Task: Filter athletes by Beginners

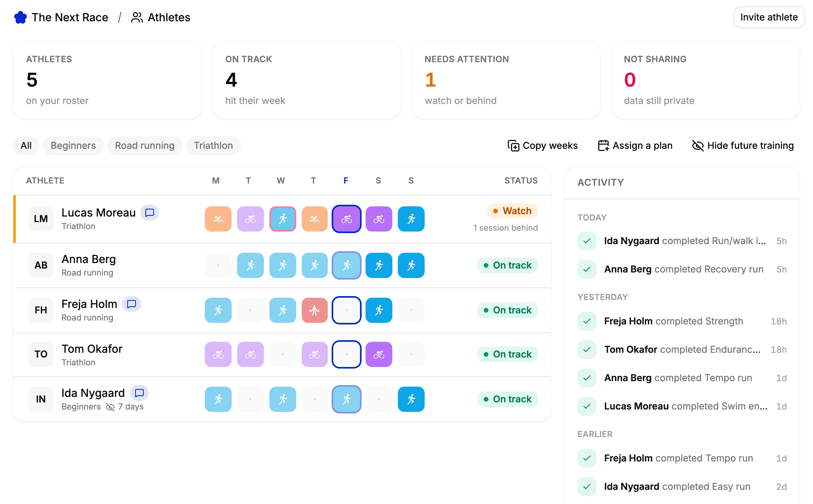Action: 73,146
